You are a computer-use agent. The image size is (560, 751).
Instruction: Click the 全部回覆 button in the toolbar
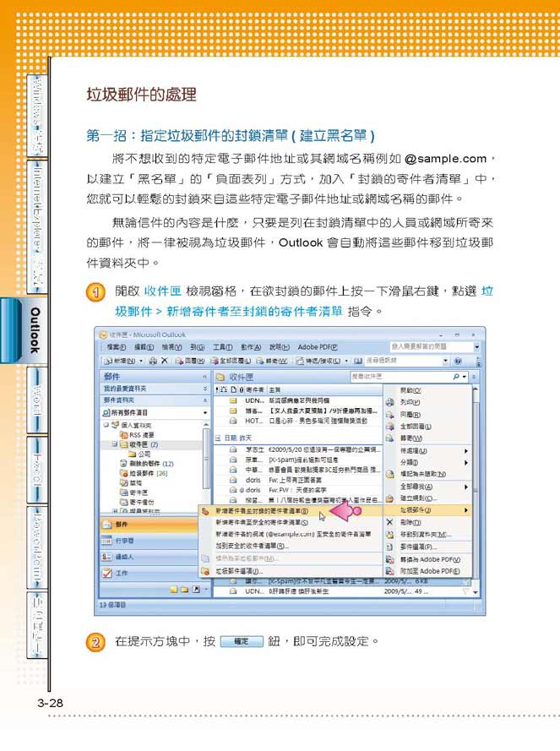click(231, 361)
